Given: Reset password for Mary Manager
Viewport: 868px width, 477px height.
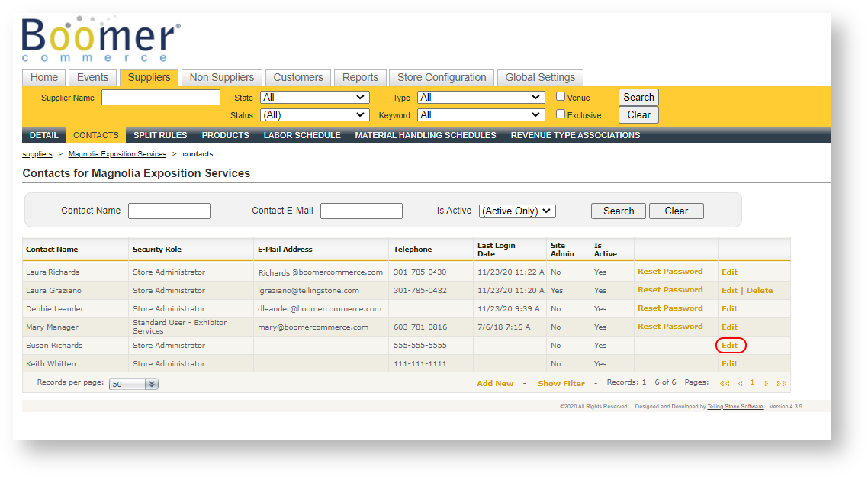Looking at the screenshot, I should pos(670,327).
